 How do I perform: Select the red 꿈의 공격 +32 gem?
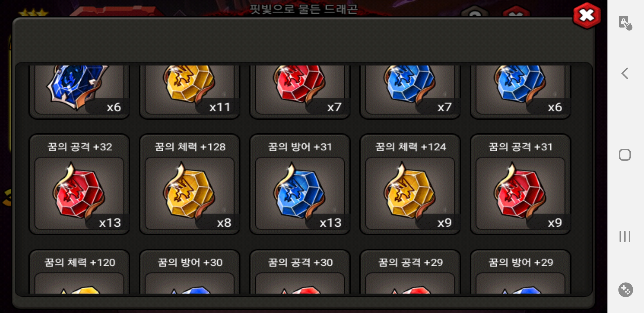point(79,184)
